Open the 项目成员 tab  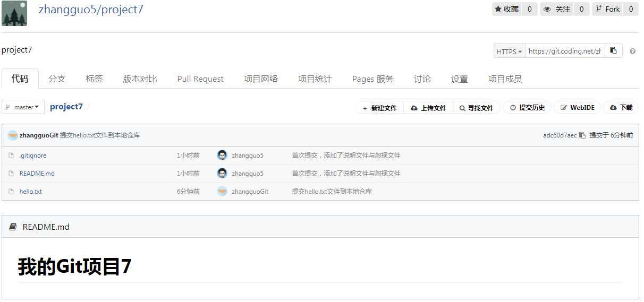(505, 79)
